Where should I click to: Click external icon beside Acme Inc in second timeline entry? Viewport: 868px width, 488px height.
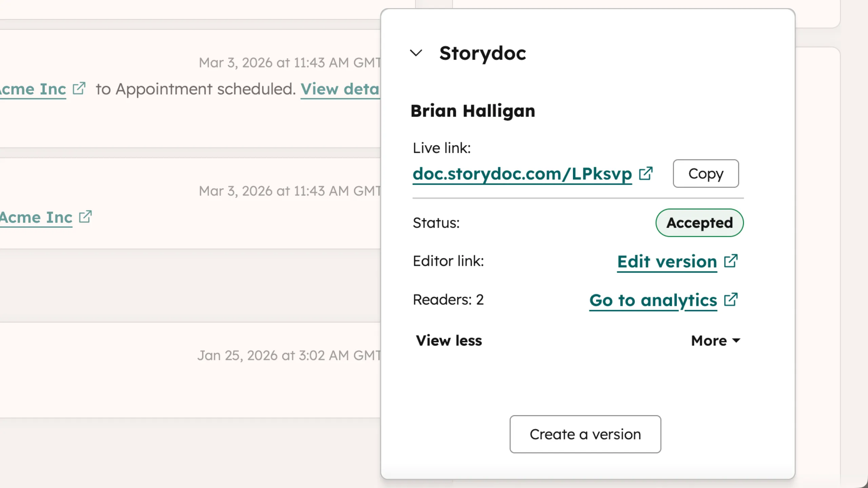point(85,217)
